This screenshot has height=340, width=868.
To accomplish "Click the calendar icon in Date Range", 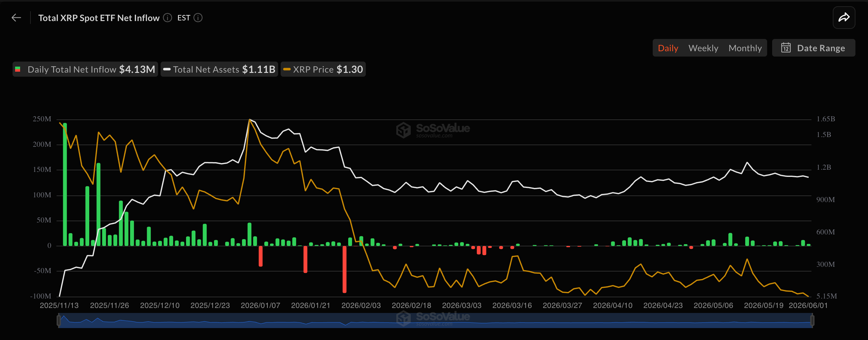I will pyautogui.click(x=786, y=48).
